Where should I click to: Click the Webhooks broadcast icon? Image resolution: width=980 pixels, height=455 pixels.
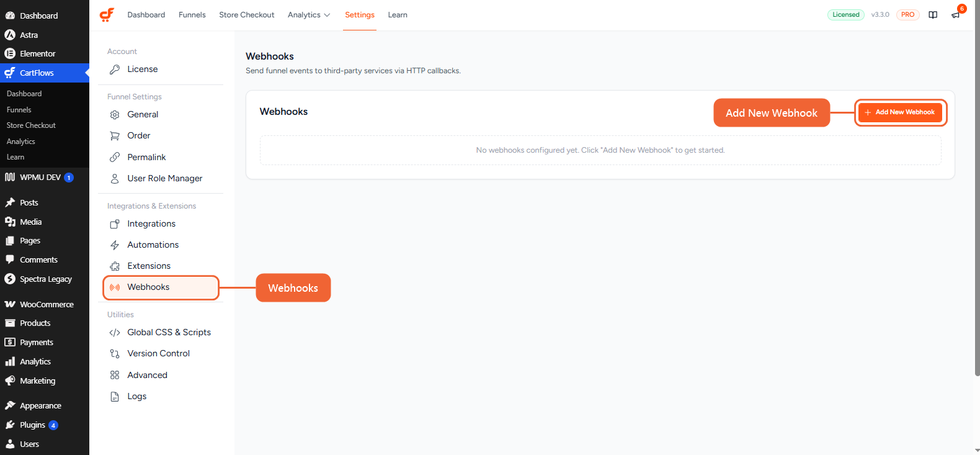[115, 287]
